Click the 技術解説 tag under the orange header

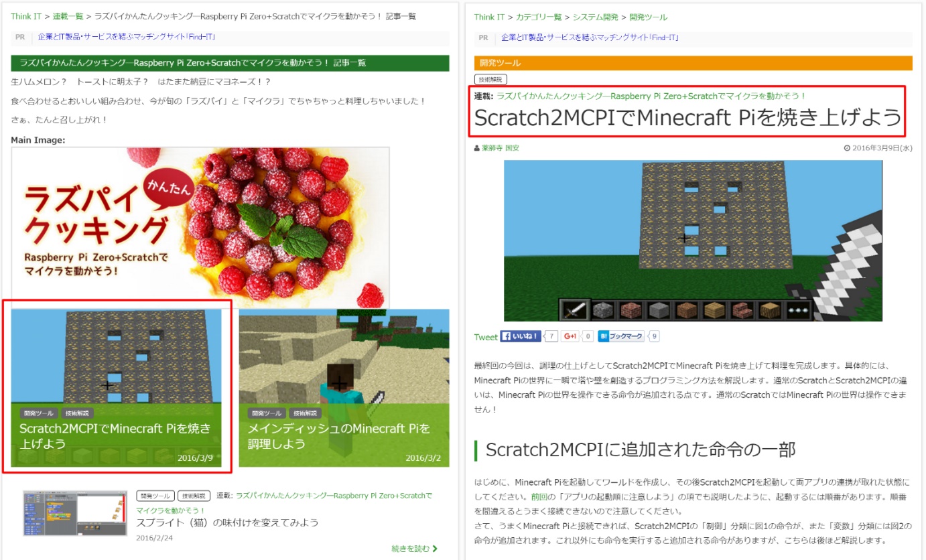[x=490, y=79]
